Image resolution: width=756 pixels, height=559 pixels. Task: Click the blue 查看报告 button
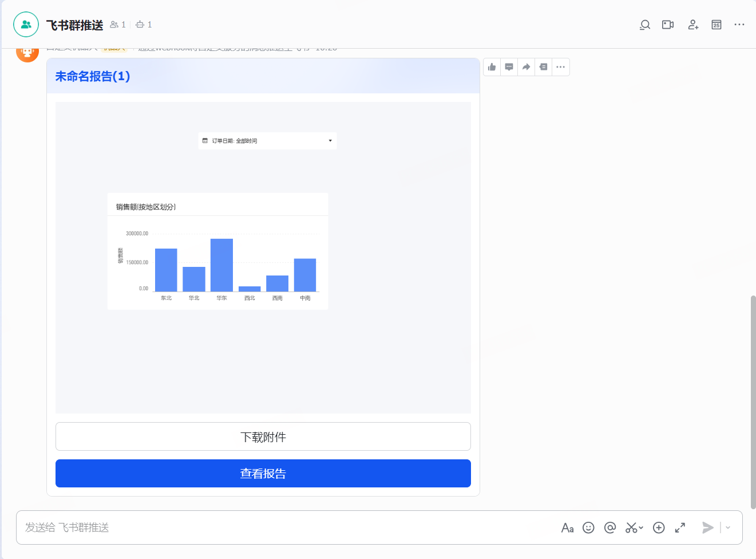point(263,474)
